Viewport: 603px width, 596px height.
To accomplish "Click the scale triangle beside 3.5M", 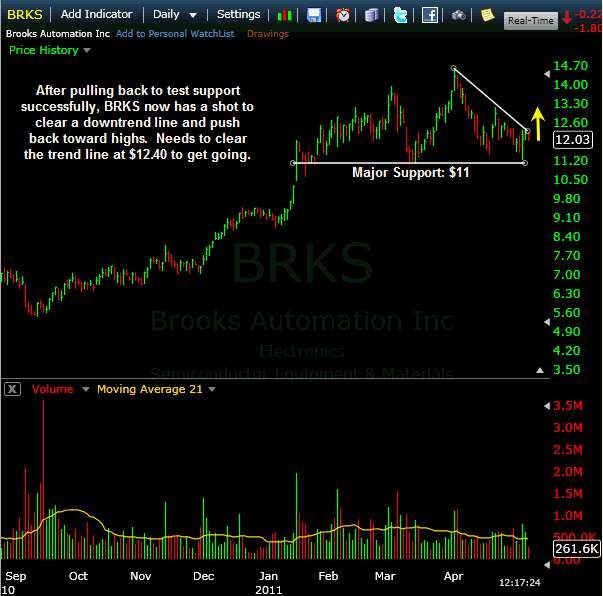I will pos(547,406).
